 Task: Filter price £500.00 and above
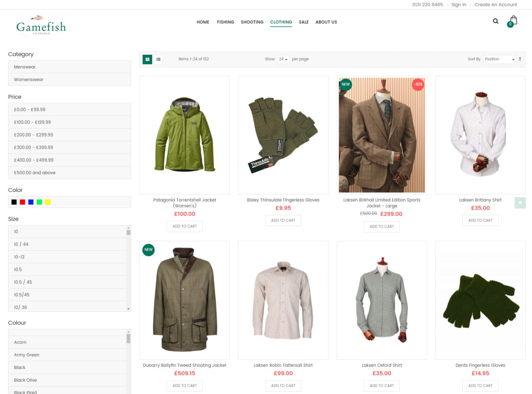69,173
